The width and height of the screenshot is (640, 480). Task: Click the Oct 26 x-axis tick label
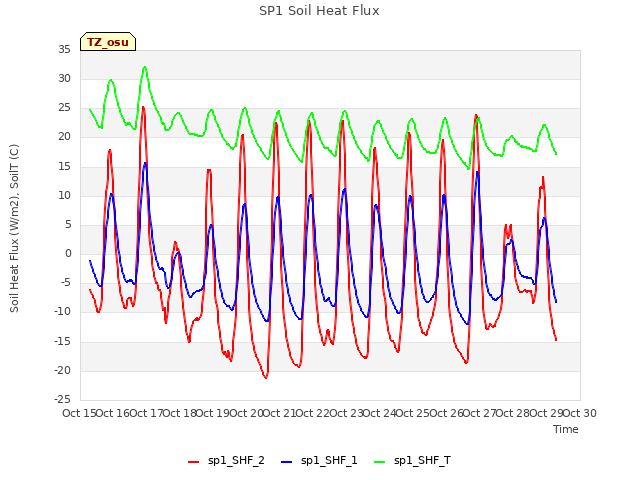point(446,413)
